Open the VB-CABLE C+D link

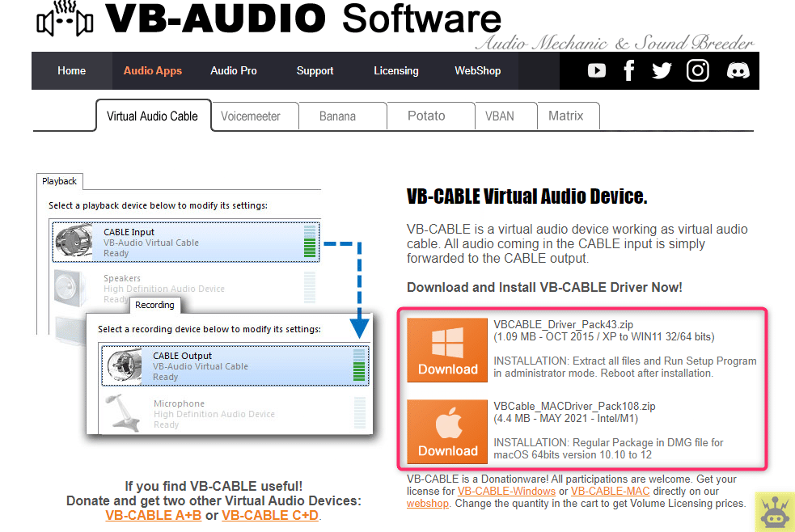pyautogui.click(x=270, y=515)
